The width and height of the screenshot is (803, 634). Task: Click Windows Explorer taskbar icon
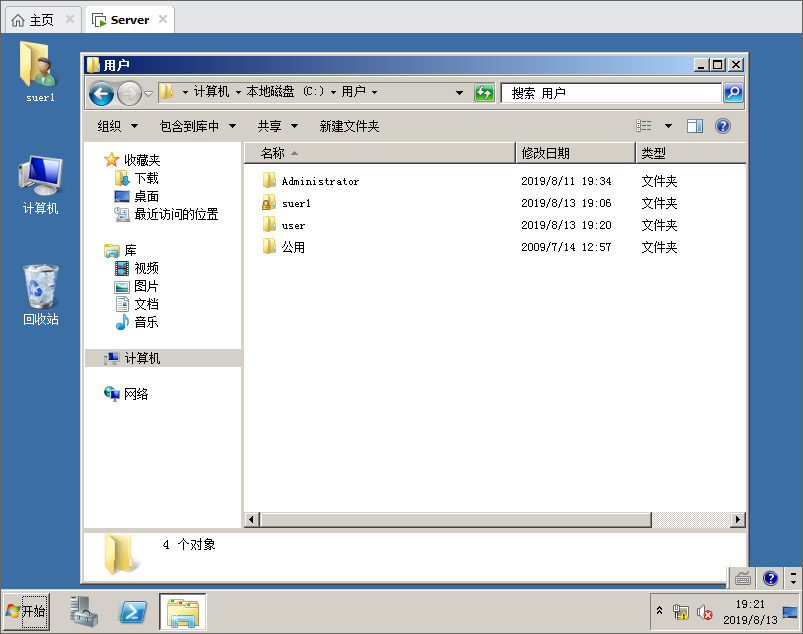click(183, 611)
